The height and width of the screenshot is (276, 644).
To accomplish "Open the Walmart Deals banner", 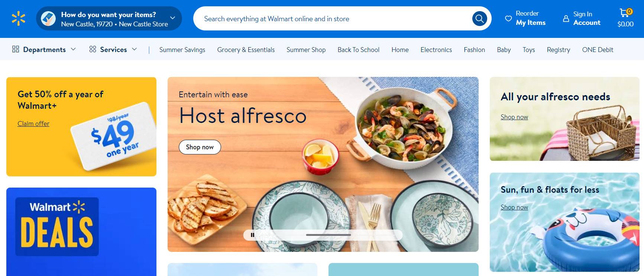I will (x=81, y=232).
